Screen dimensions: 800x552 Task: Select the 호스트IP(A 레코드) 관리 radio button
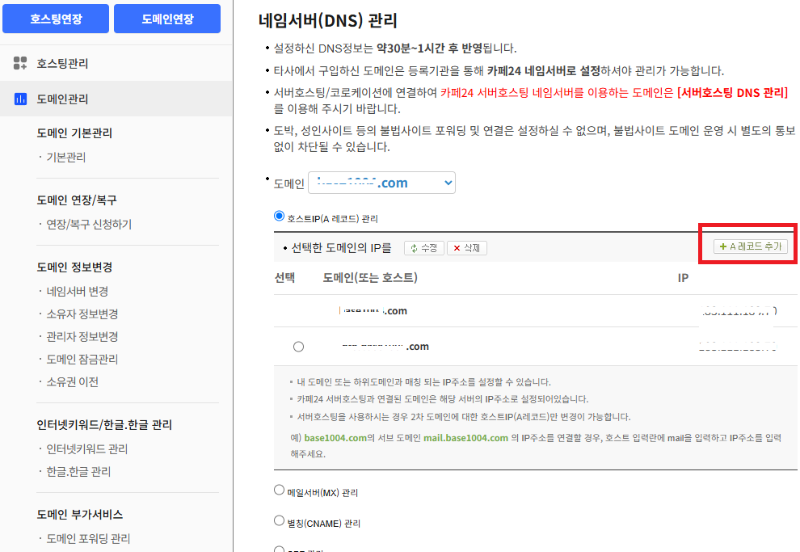[279, 216]
